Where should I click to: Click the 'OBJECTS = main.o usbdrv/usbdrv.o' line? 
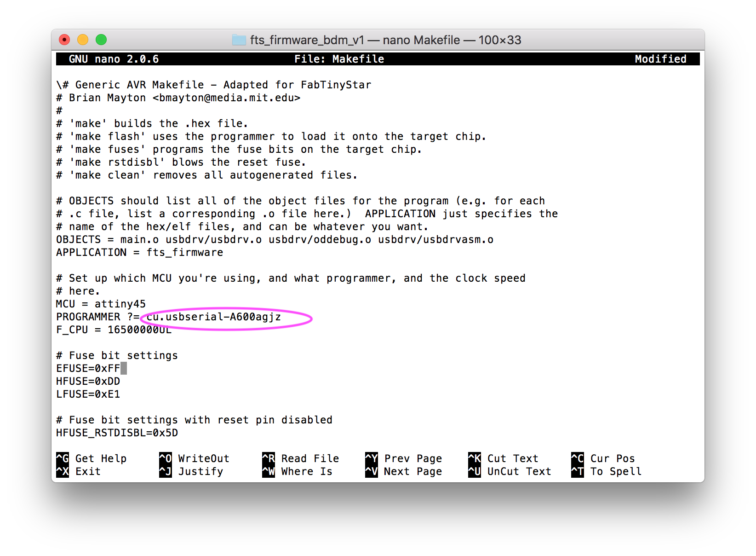(275, 239)
